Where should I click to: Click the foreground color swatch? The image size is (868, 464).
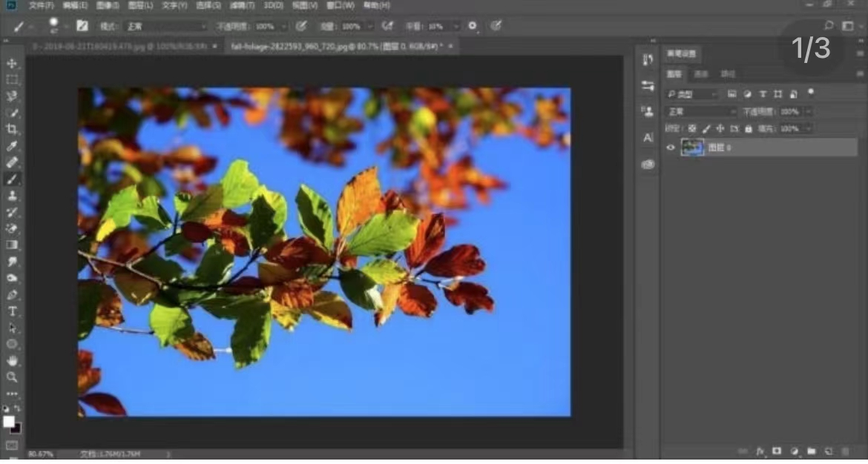[x=8, y=421]
